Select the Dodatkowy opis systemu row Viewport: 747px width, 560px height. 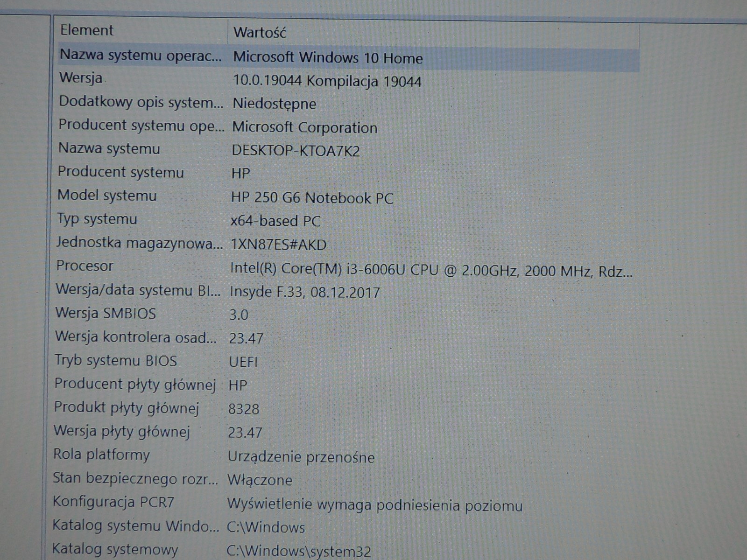point(141,102)
